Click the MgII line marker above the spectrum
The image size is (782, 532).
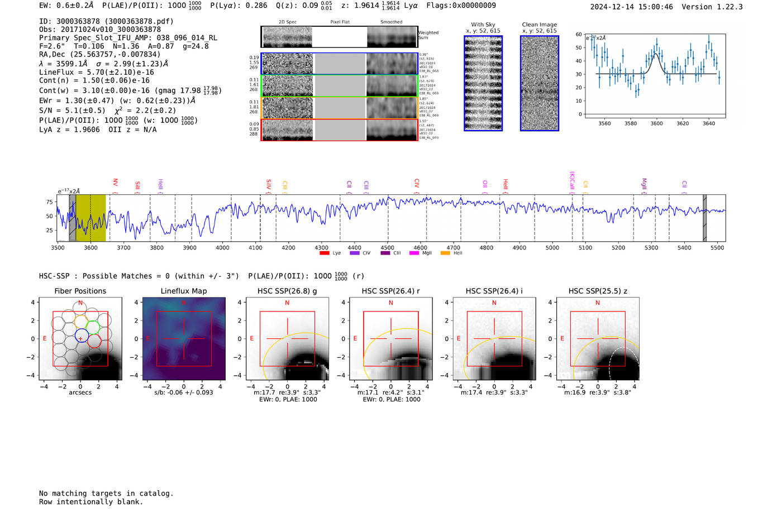coord(644,185)
